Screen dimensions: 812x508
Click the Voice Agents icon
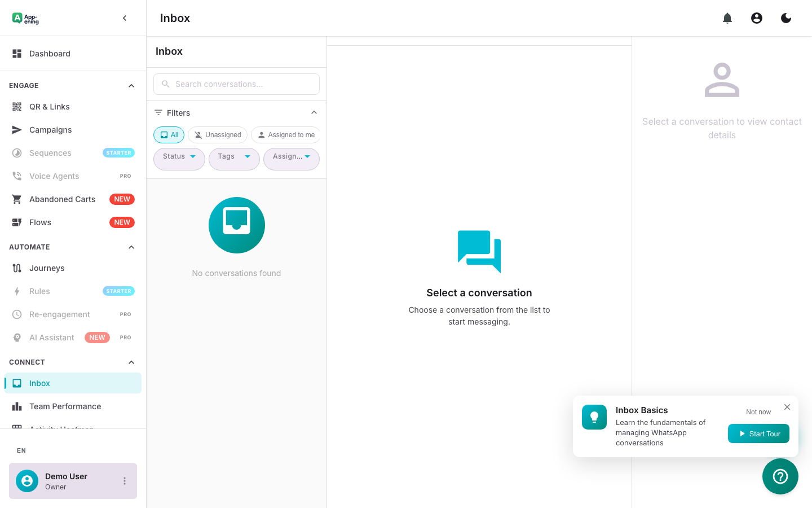(x=17, y=176)
